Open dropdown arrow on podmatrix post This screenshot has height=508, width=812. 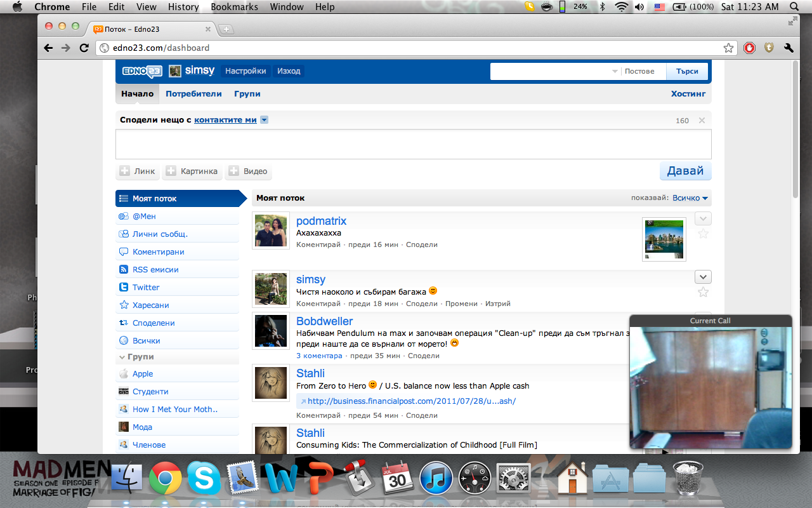pyautogui.click(x=703, y=218)
